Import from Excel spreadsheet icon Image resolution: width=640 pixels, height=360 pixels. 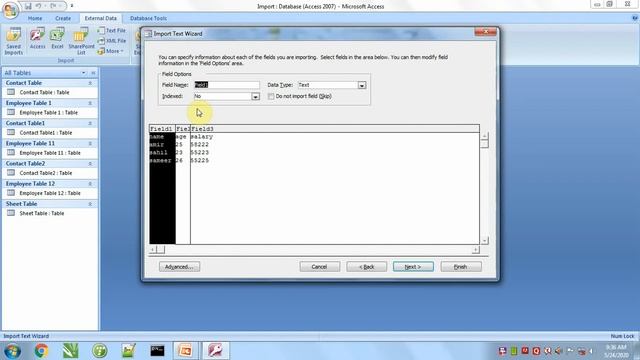click(x=57, y=38)
